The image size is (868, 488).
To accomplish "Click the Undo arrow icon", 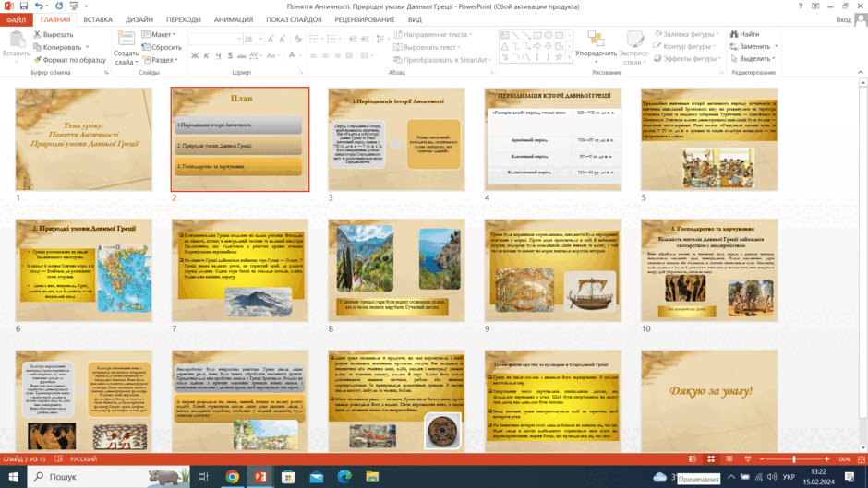I will [x=39, y=6].
